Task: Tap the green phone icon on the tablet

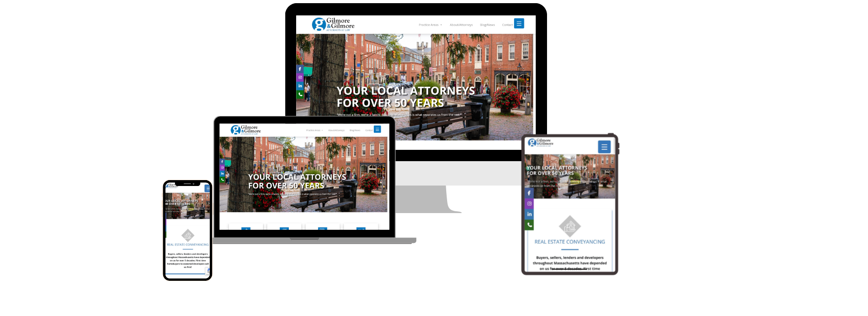Action: [x=529, y=225]
